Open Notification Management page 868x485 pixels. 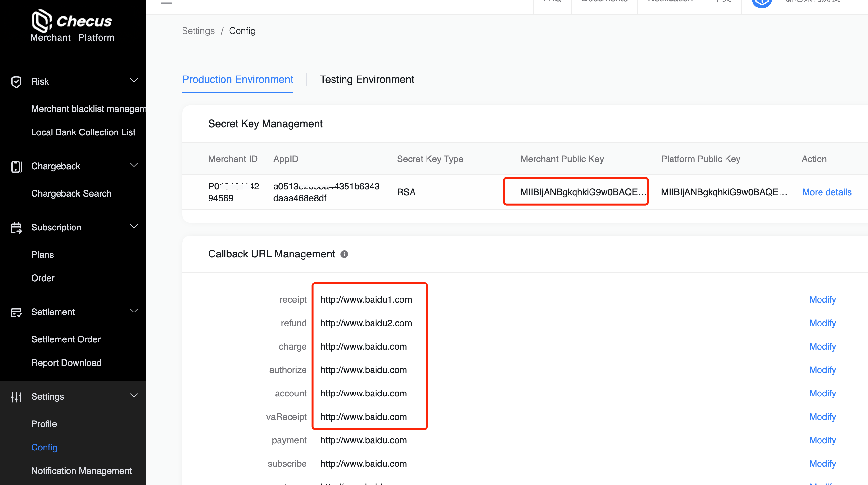(x=81, y=471)
